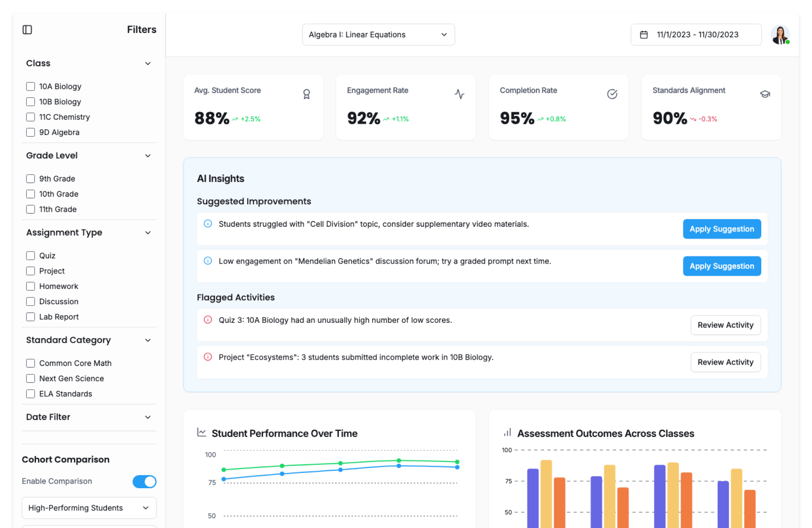Image resolution: width=812 pixels, height=528 pixels.
Task: Click the info icon beside Cell Division suggestion
Action: (x=208, y=223)
